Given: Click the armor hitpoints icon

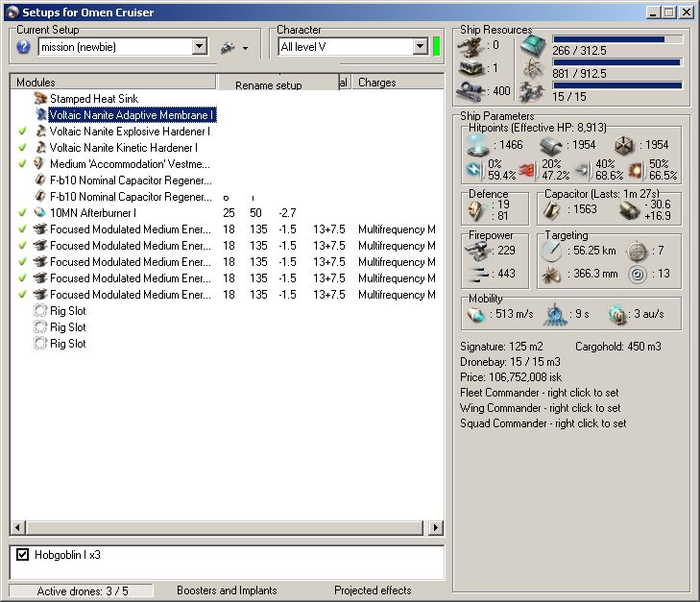Looking at the screenshot, I should tap(550, 144).
